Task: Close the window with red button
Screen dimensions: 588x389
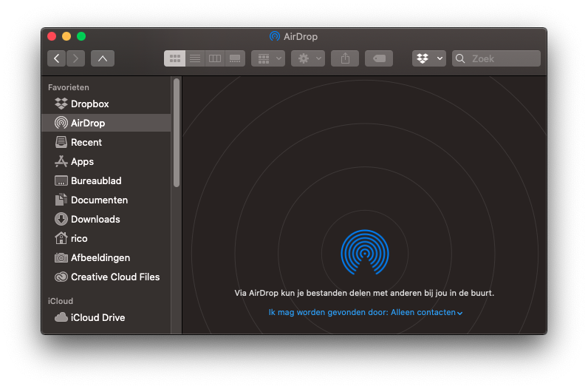Action: (52, 36)
